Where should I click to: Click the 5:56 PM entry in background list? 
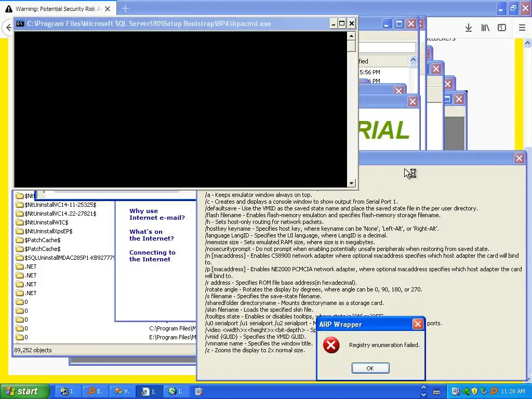[x=370, y=72]
